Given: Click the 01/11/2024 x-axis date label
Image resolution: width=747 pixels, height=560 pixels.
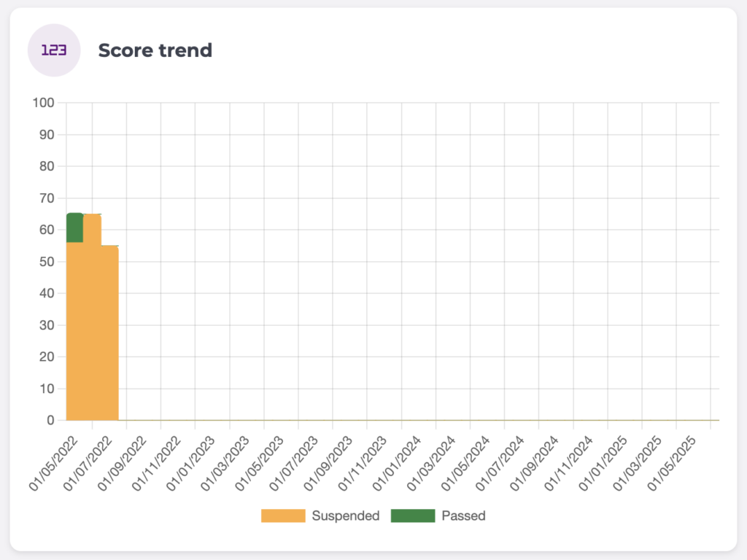Looking at the screenshot, I should [x=569, y=460].
